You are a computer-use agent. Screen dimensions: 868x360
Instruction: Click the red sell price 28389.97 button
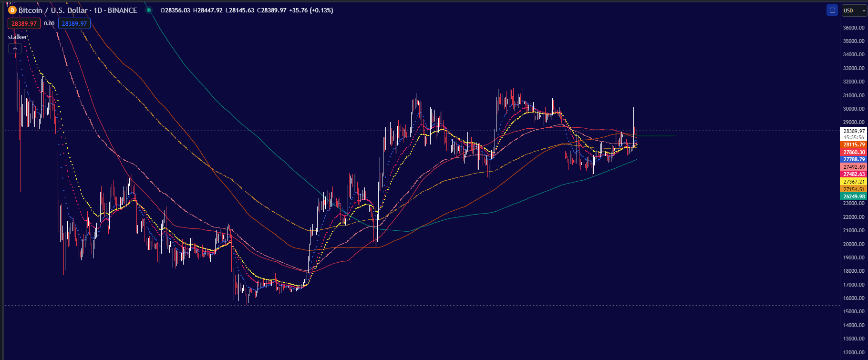pos(24,23)
